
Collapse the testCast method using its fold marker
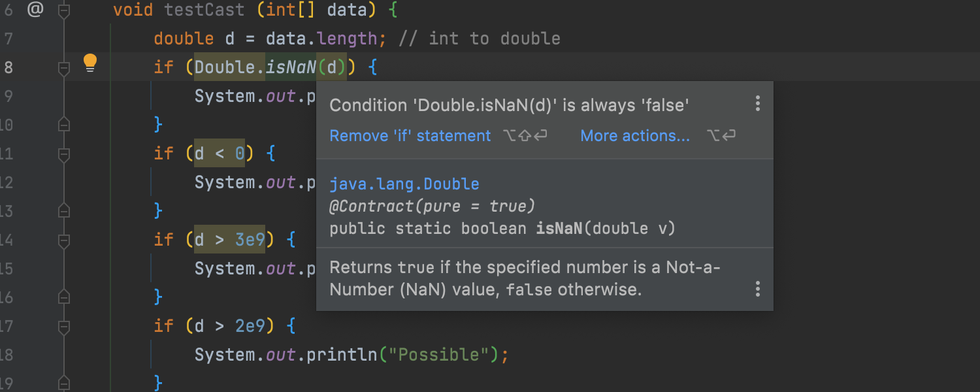(63, 10)
